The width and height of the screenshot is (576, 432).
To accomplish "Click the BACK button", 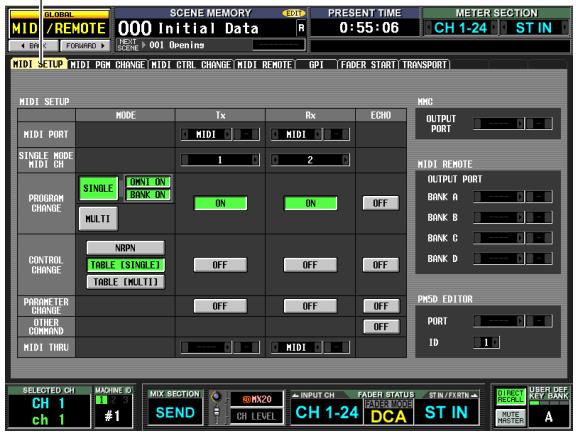I will [34, 46].
